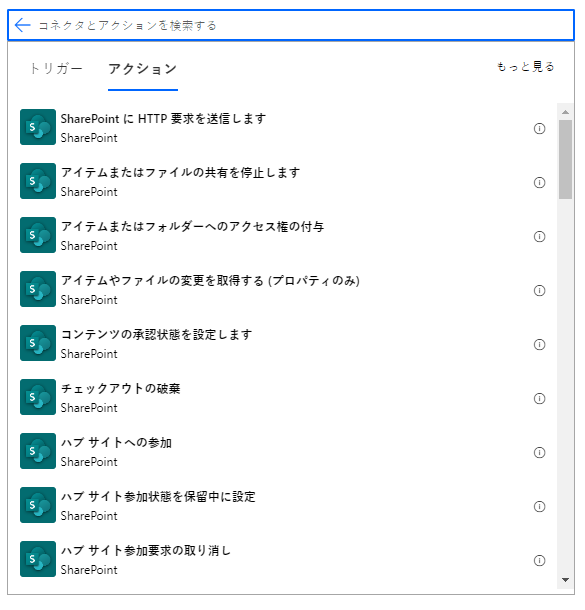Image resolution: width=585 pixels, height=610 pixels.
Task: Choose ハブ サイト参加要求の取り消し action
Action: [284, 560]
